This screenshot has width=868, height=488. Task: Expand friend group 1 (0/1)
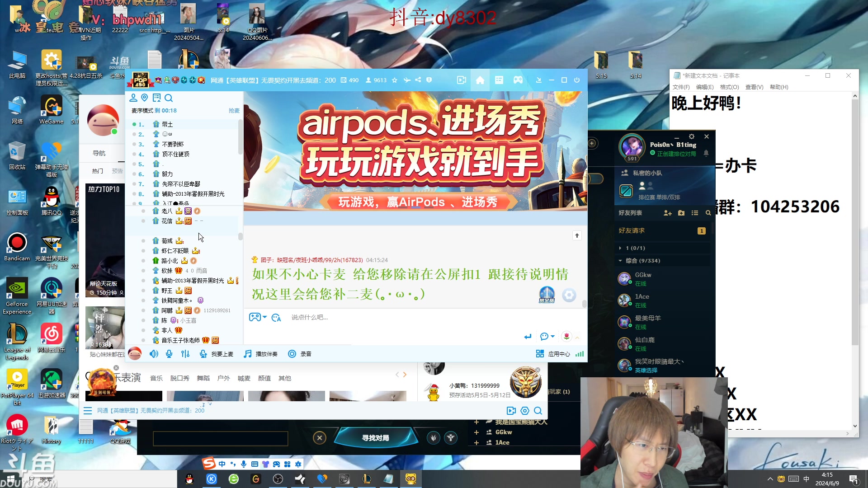663,248
